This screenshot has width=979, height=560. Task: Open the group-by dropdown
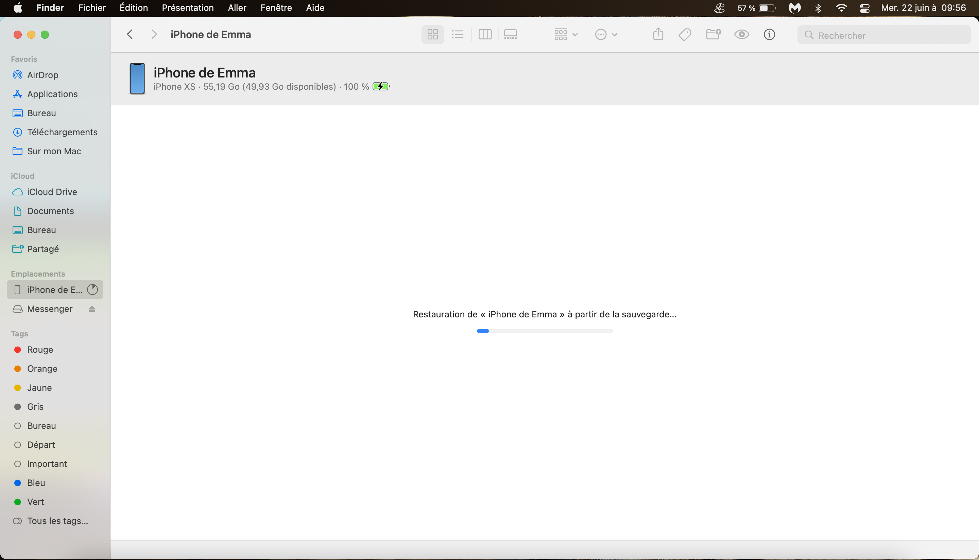tap(566, 35)
